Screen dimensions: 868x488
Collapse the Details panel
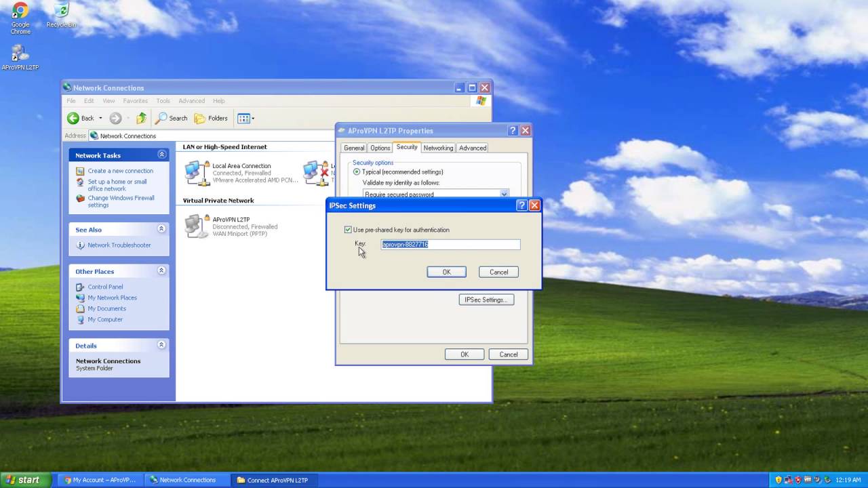[x=161, y=345]
